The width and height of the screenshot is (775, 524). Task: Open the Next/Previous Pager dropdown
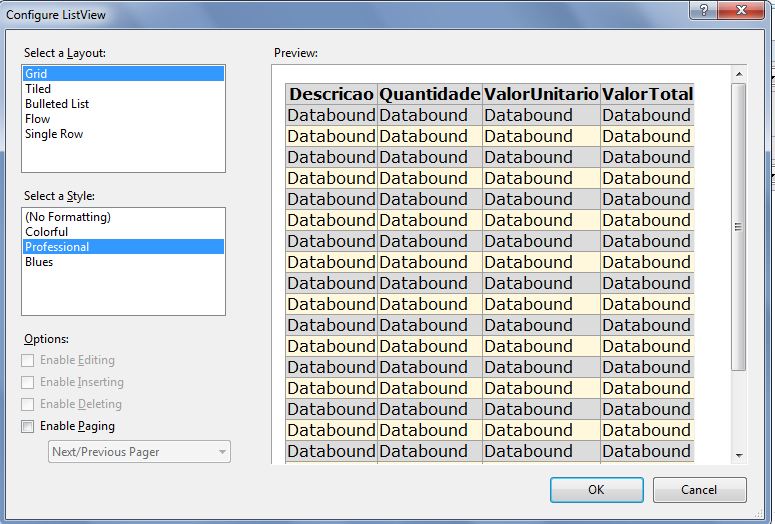coord(139,452)
